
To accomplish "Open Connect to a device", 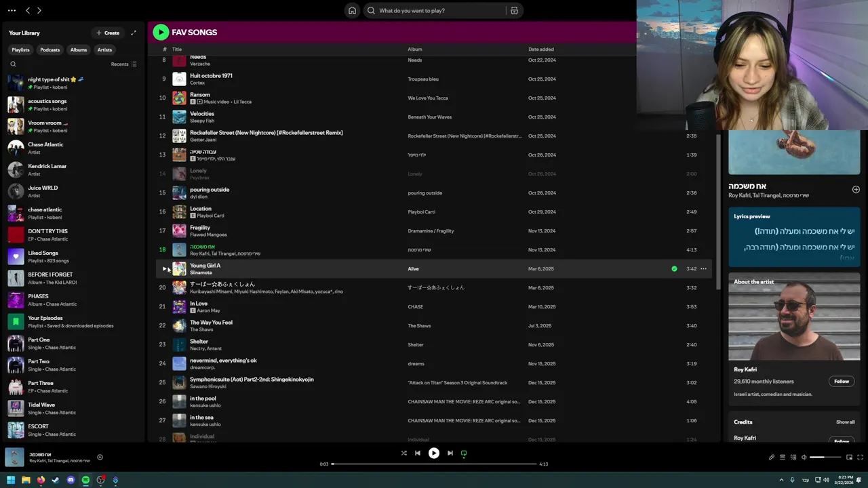I will coord(793,457).
